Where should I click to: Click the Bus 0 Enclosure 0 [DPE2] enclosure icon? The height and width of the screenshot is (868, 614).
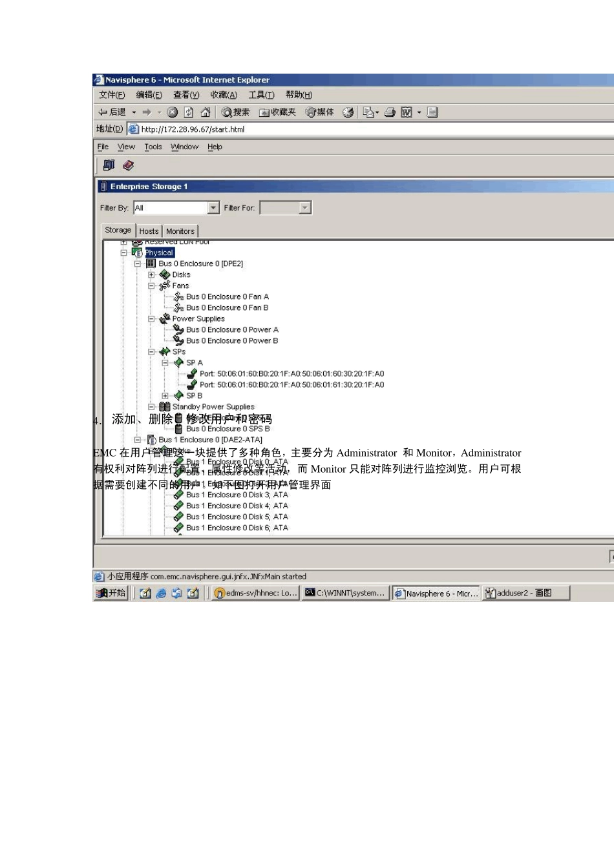click(x=151, y=263)
